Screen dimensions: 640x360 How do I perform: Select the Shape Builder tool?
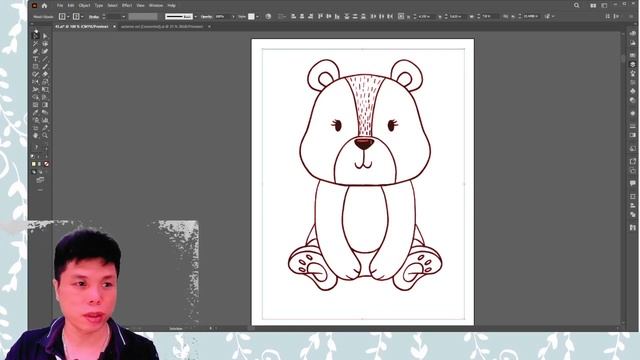click(36, 98)
